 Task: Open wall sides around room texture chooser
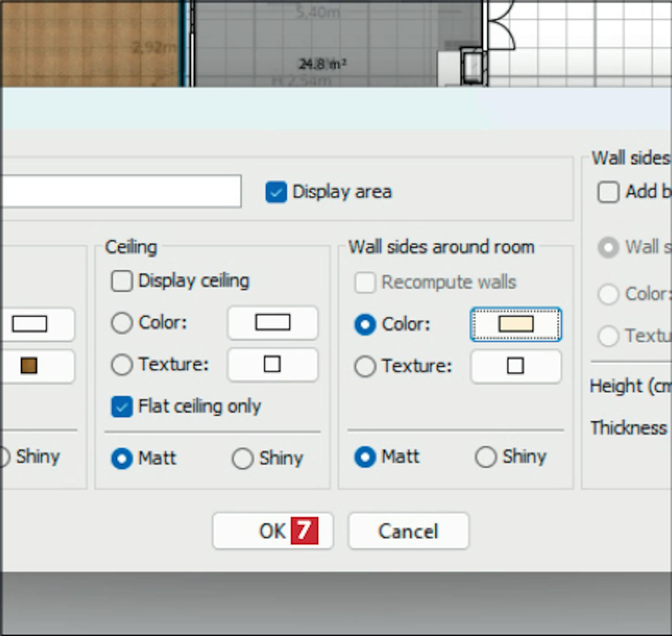point(516,366)
